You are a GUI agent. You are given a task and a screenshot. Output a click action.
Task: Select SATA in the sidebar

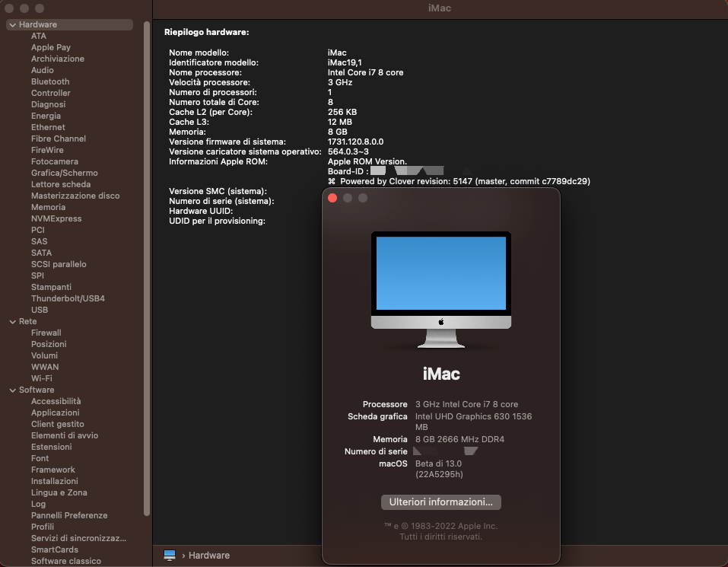click(x=41, y=253)
